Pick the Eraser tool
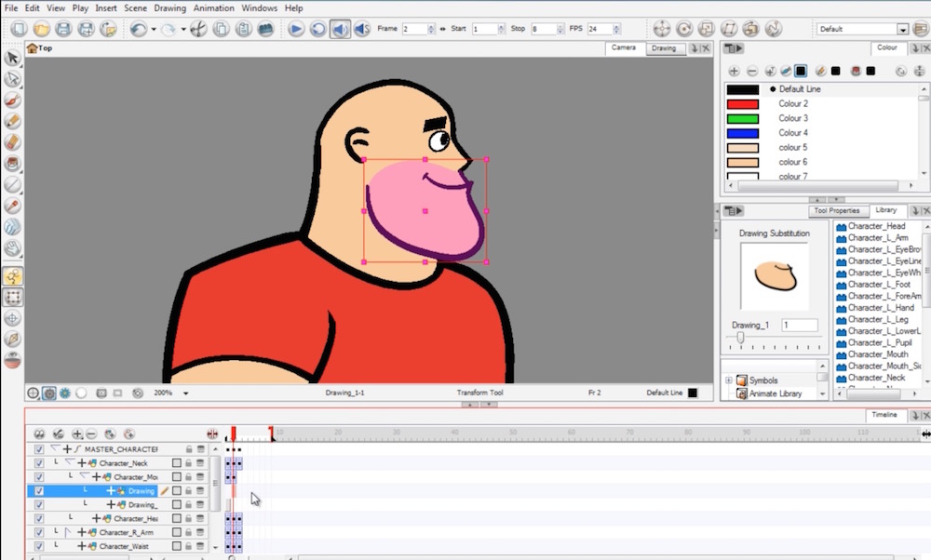This screenshot has height=560, width=931. [12, 141]
